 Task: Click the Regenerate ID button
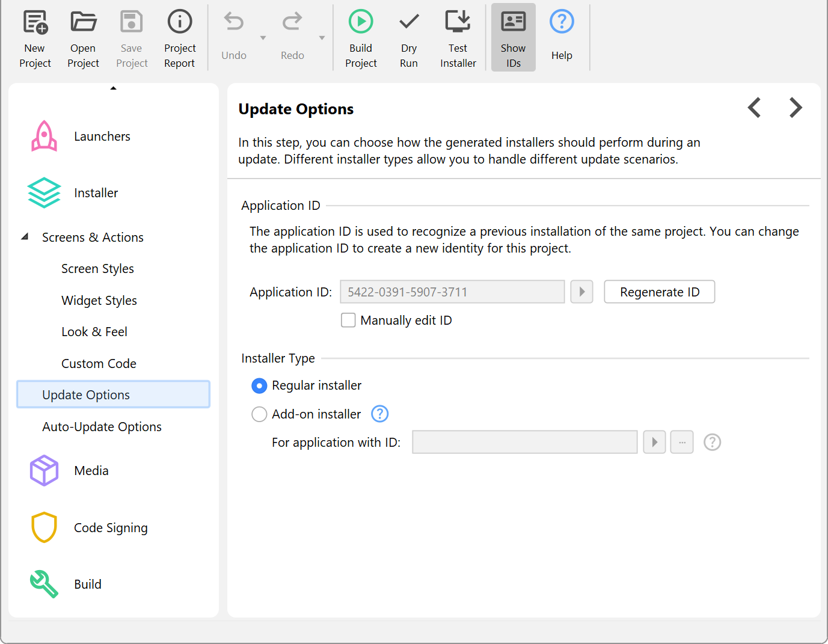click(x=659, y=292)
